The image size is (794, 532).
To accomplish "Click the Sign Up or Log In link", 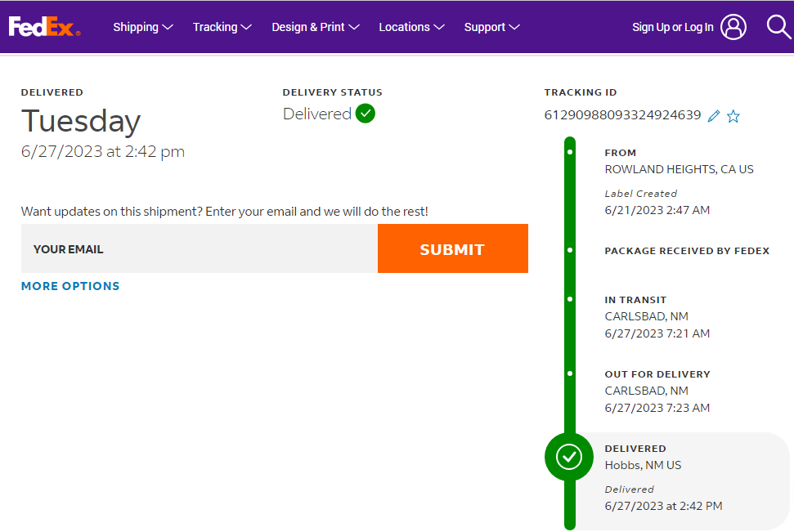I will [x=672, y=27].
